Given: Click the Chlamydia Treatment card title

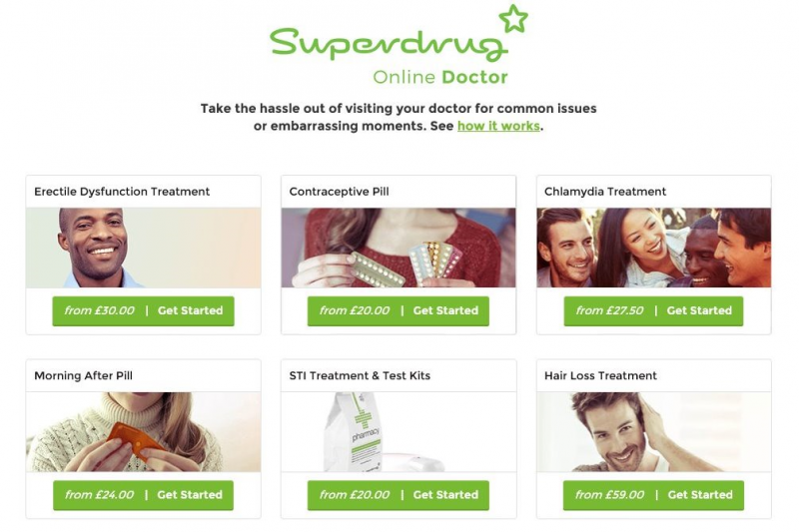Looking at the screenshot, I should coord(605,192).
